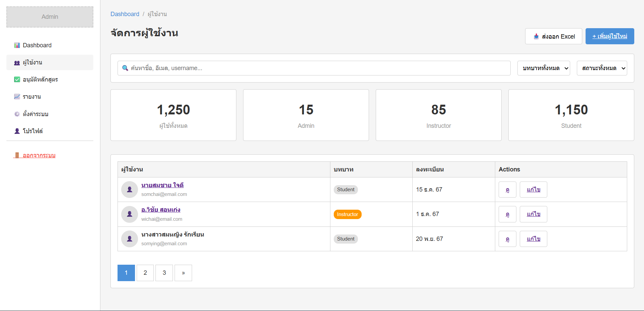Click the profile person icon for โปรไฟล์
The height and width of the screenshot is (311, 644).
pyautogui.click(x=17, y=131)
